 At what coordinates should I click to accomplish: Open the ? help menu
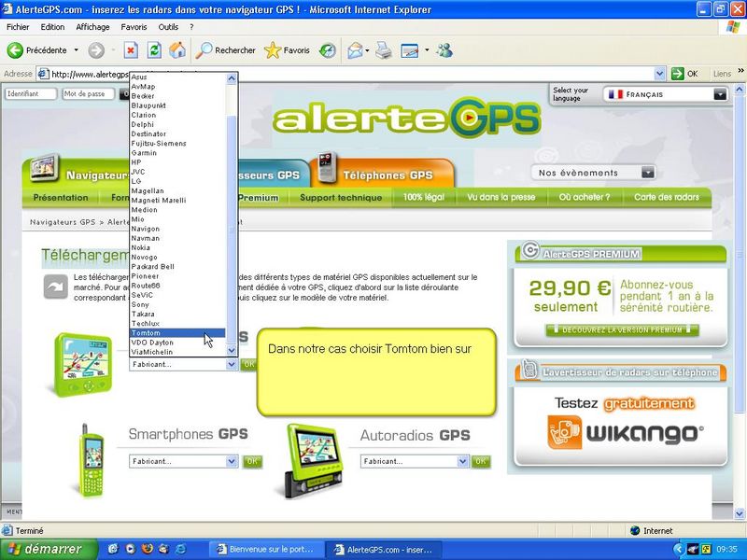191,27
